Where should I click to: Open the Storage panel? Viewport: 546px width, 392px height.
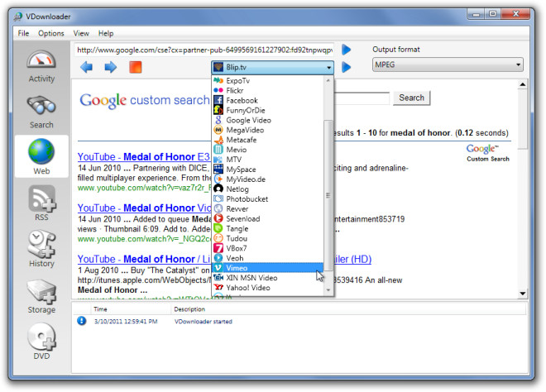point(41,296)
